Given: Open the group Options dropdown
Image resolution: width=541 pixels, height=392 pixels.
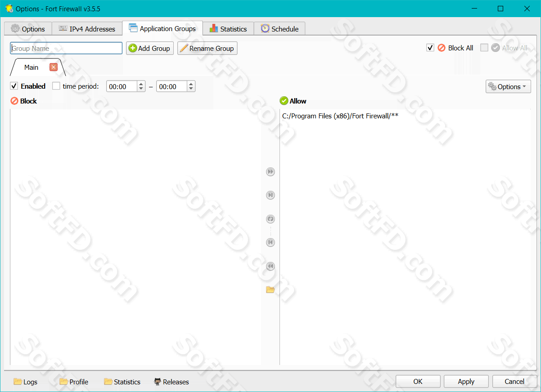Looking at the screenshot, I should tap(508, 86).
